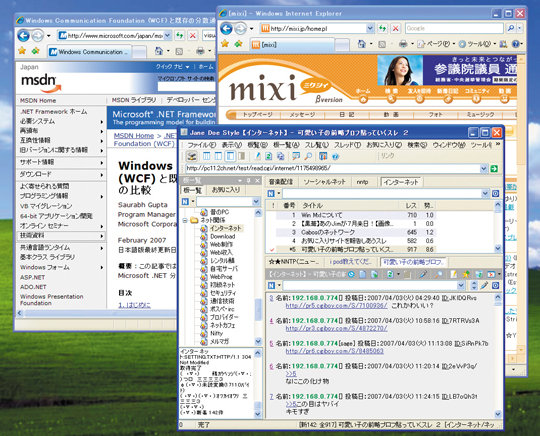The height and width of the screenshot is (436, 540).
Task: Open the ファイル(F) menu in Jane Doe Style
Action: click(202, 145)
